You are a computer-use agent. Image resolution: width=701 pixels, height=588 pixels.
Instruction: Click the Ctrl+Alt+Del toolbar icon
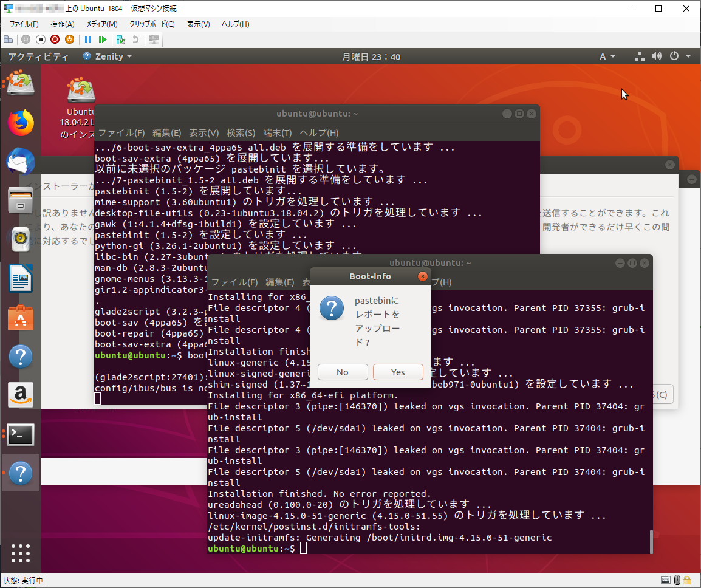(8, 39)
